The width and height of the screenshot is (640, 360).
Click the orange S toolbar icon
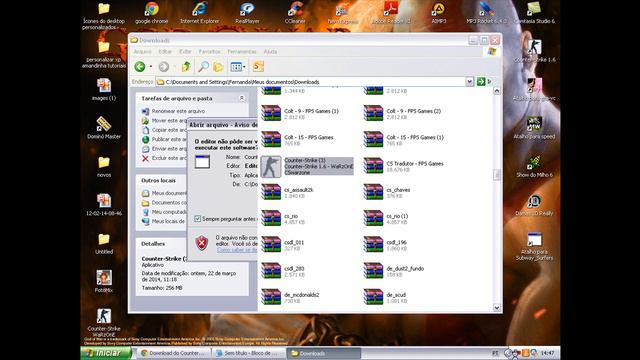[x=258, y=66]
